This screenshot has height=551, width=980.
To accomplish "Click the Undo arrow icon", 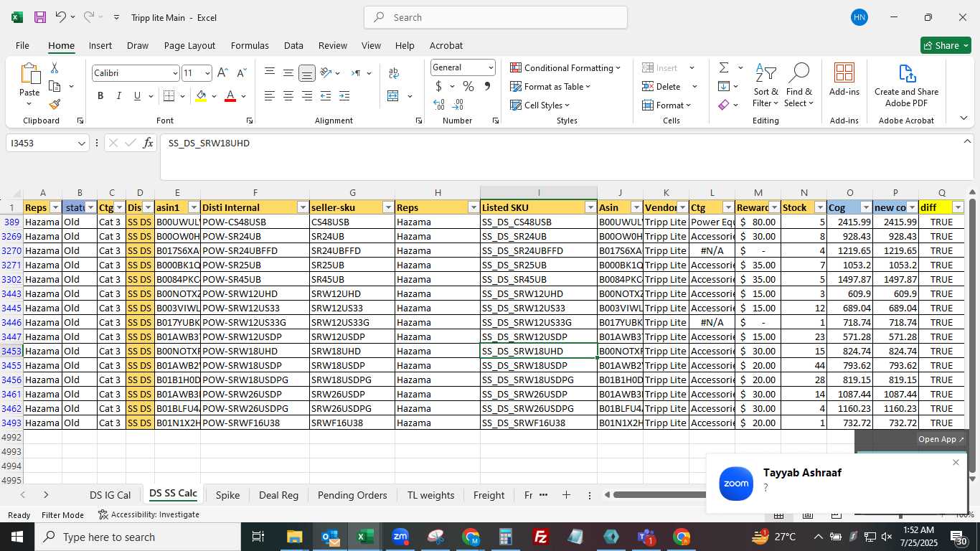I will click(x=61, y=17).
